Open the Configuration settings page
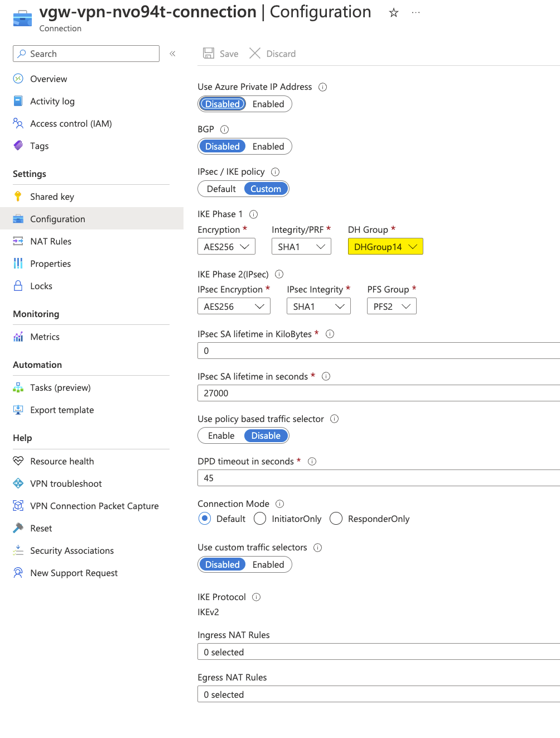 click(91, 219)
